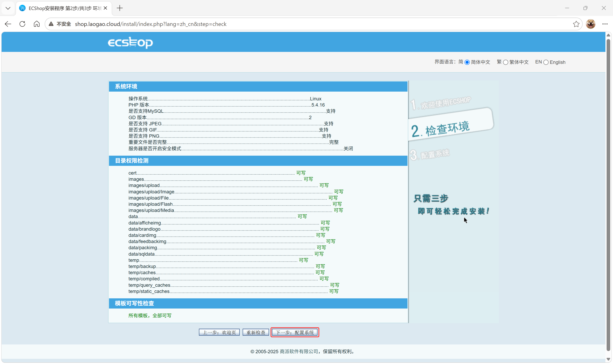Image resolution: width=613 pixels, height=364 pixels.
Task: Click 下一步：配置系统 button
Action: pos(295,332)
